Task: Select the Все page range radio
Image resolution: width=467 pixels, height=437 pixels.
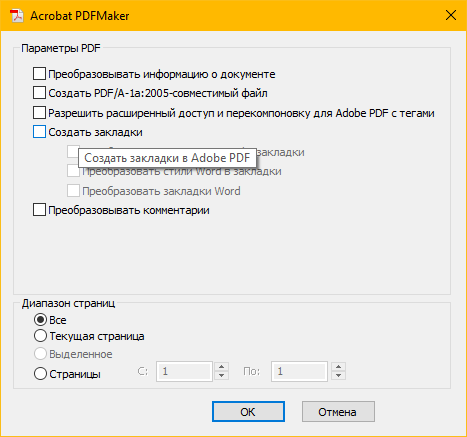Action: (40, 320)
